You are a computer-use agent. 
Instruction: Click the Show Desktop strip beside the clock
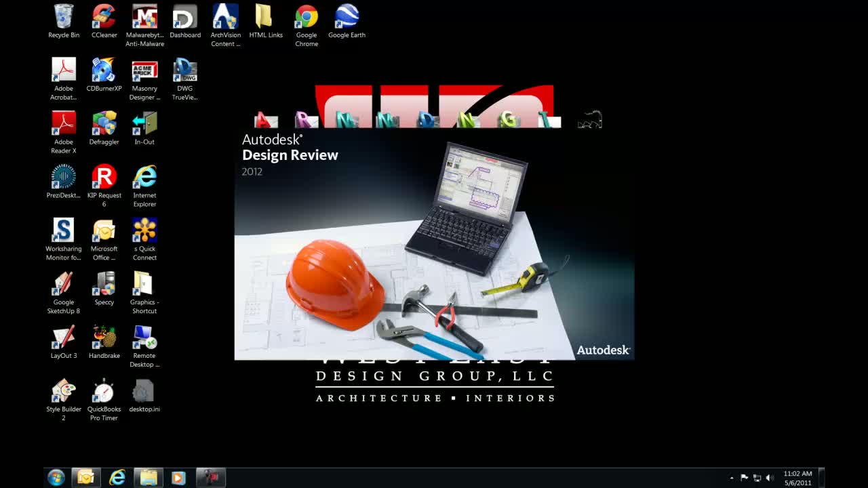coord(821,478)
